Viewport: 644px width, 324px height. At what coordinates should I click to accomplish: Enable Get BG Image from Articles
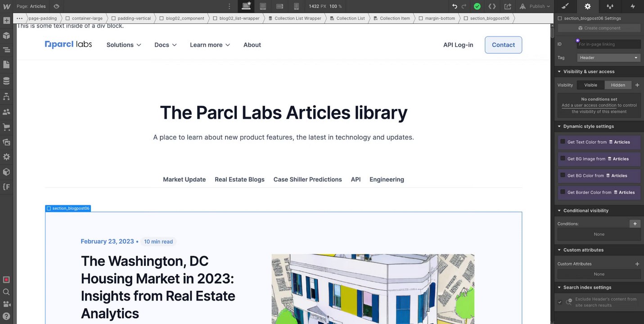563,158
